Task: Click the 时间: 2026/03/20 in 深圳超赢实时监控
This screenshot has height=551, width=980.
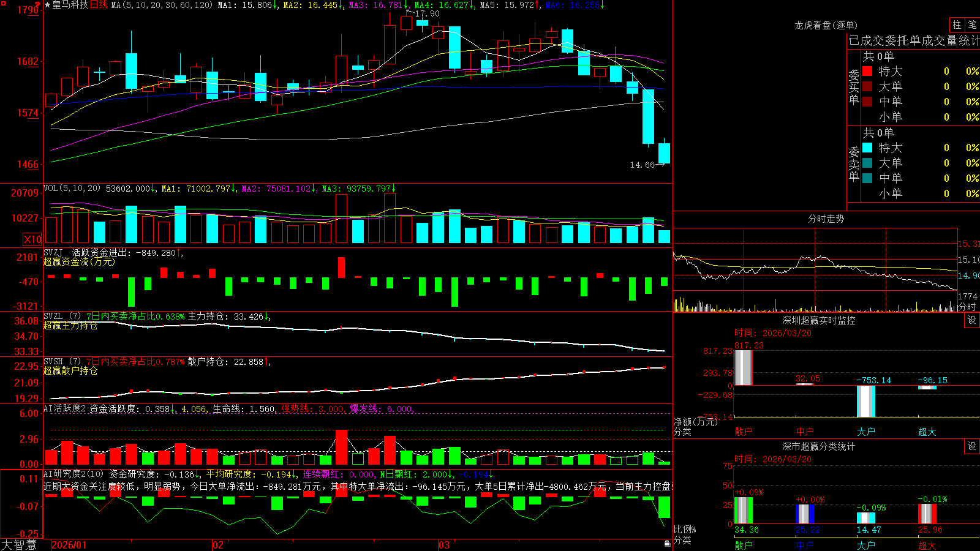Action: tap(773, 333)
